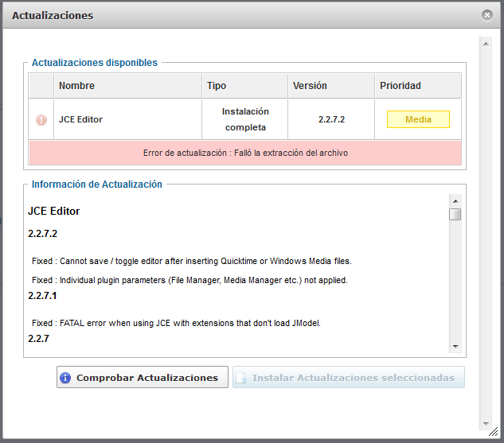Click the file icon on Instalar Actualizaciones seleccionadas

[240, 378]
